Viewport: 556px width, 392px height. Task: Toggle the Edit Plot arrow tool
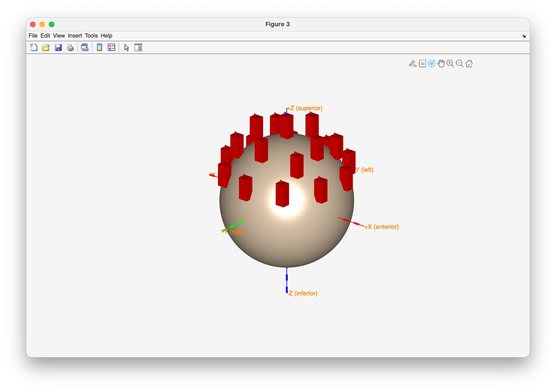(x=126, y=47)
